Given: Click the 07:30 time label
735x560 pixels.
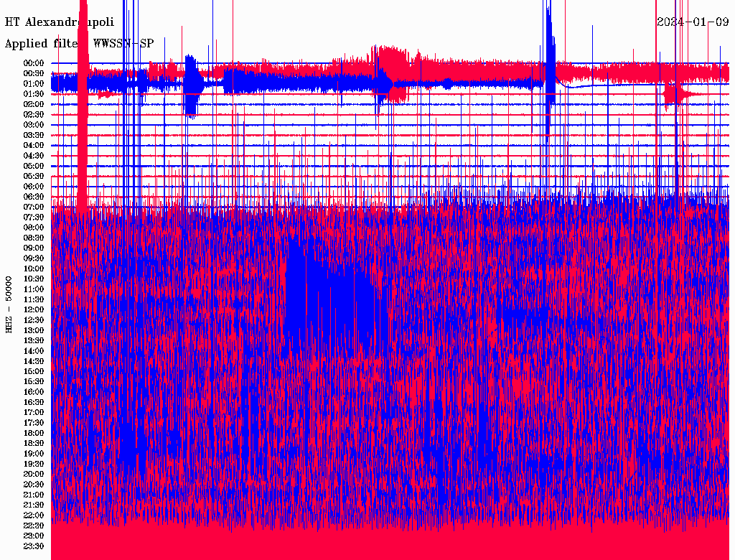Looking at the screenshot, I should 34,218.
